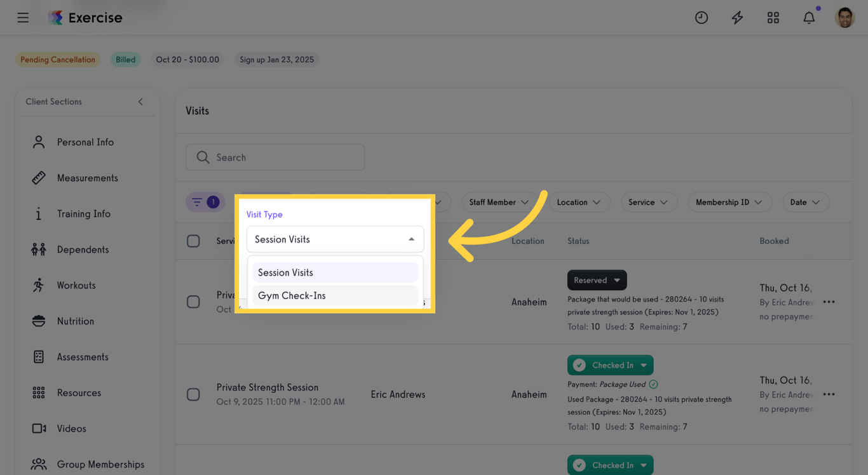Click the Location column header
This screenshot has height=475, width=868.
[x=528, y=241]
